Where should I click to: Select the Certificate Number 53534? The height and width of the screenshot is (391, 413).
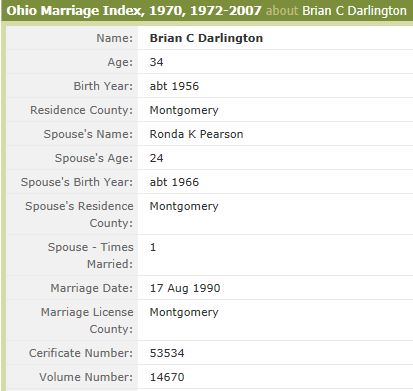pos(167,353)
